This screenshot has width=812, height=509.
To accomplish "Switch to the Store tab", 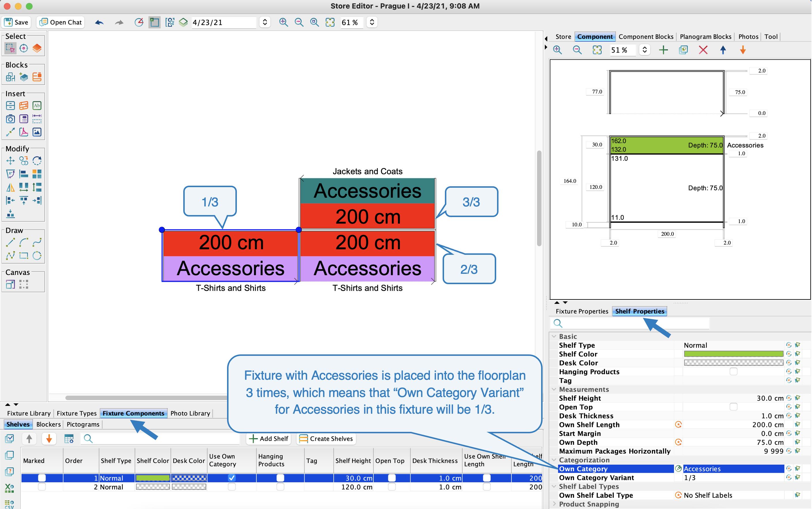I will 563,36.
